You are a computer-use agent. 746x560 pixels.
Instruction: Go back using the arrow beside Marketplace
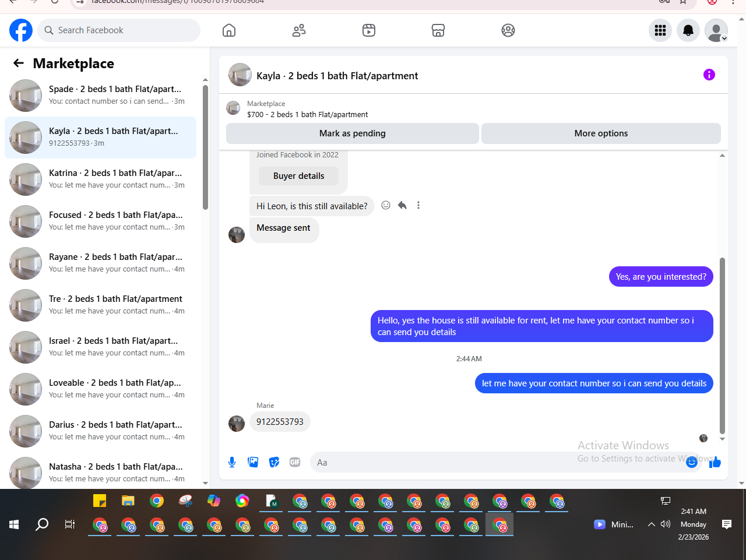point(19,63)
